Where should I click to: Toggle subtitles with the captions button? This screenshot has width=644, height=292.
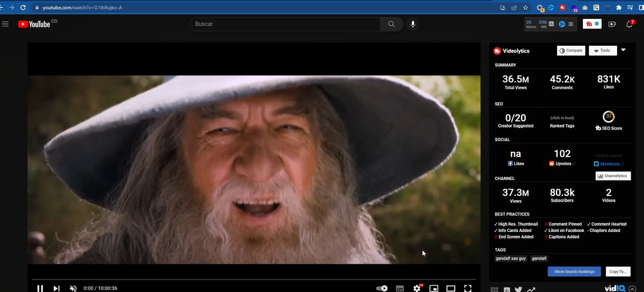[x=400, y=289]
